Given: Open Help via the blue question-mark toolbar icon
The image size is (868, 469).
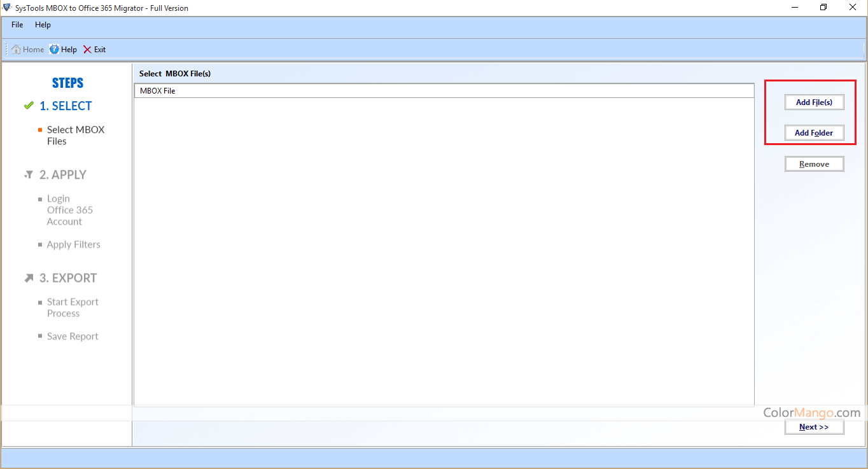Looking at the screenshot, I should click(54, 50).
